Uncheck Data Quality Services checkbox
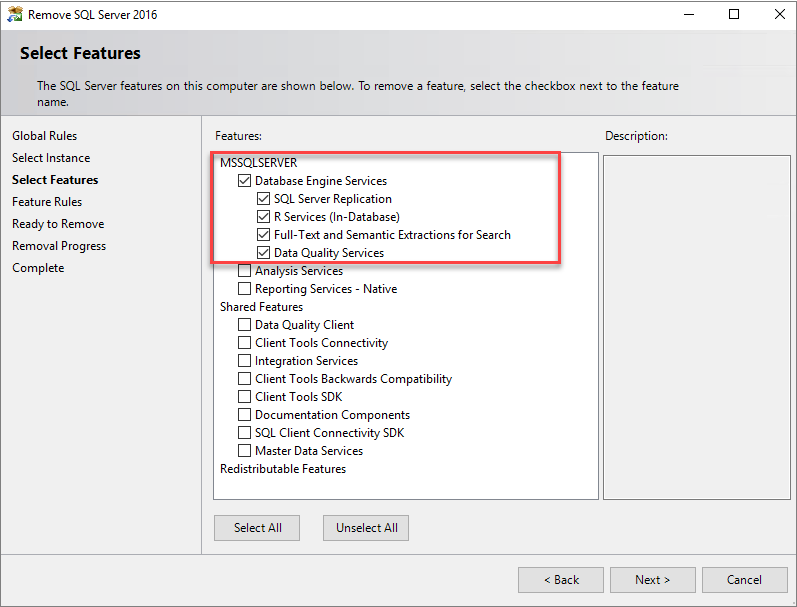Screen dimensions: 797x607 (x=263, y=252)
